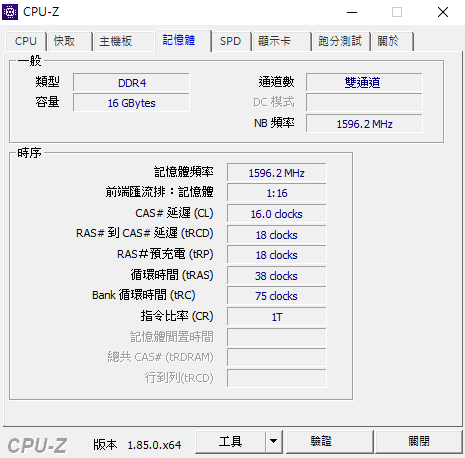The height and width of the screenshot is (458, 465).
Task: Expand the 工具 dropdown arrow
Action: click(x=274, y=442)
